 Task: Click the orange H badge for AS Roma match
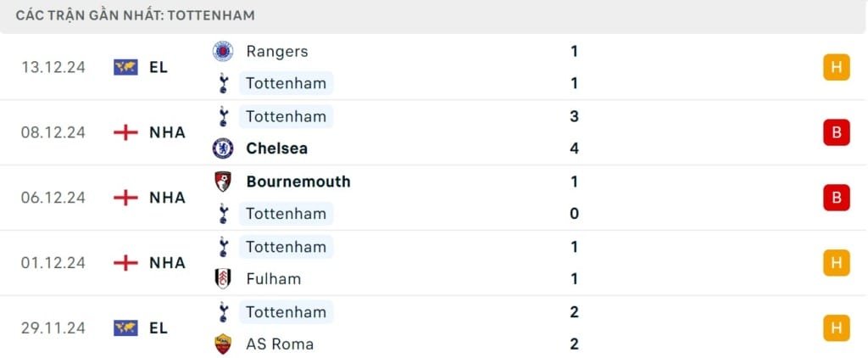[x=836, y=328]
